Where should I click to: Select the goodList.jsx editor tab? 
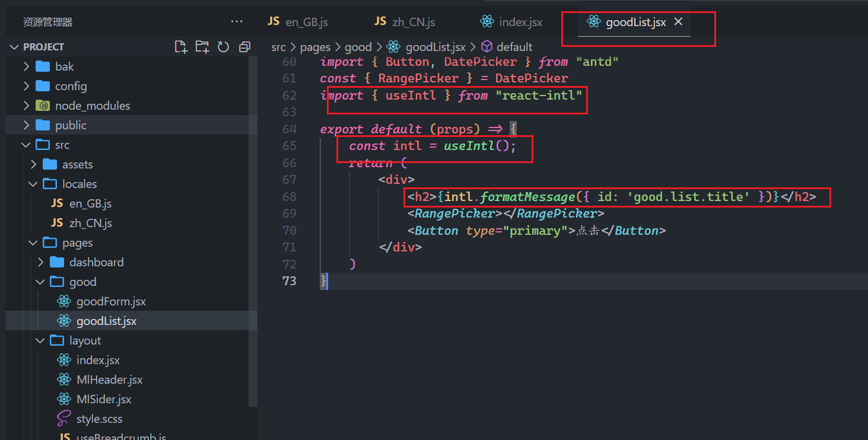tap(634, 22)
